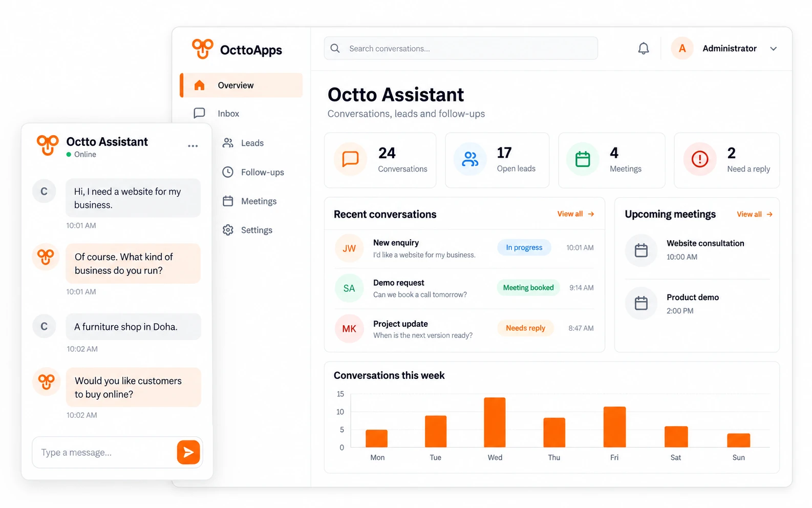View all recent conversations
The height and width of the screenshot is (508, 812).
point(576,214)
